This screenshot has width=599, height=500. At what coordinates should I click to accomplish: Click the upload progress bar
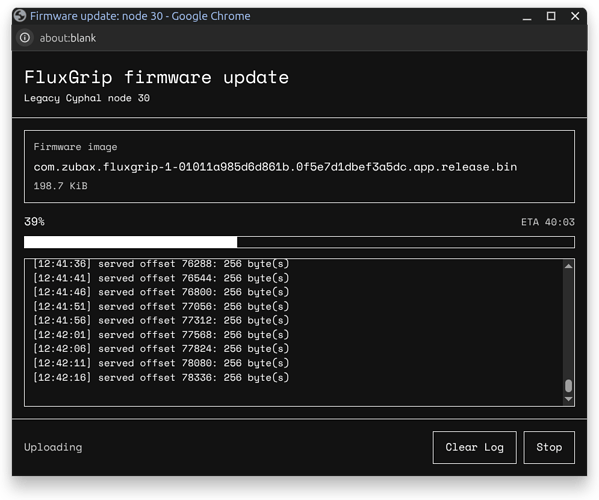click(299, 242)
